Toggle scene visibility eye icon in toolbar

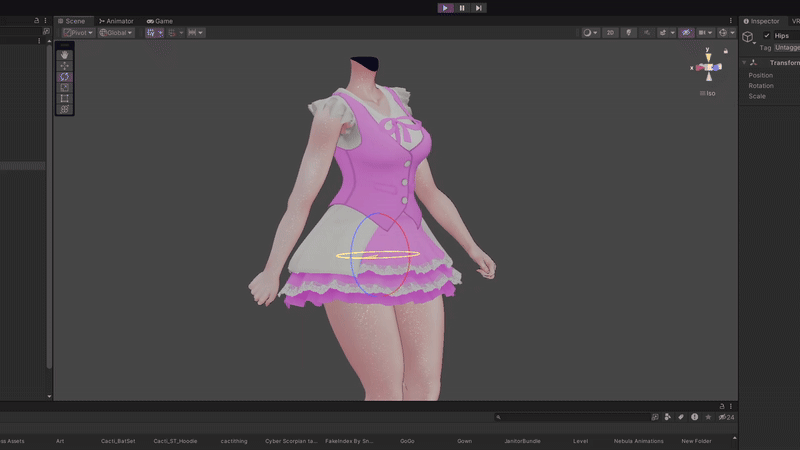(x=686, y=33)
